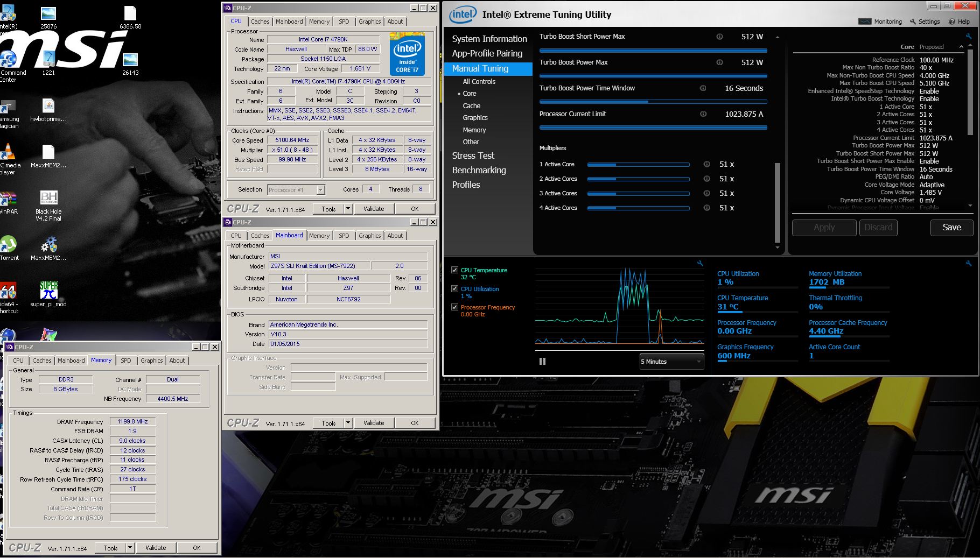This screenshot has width=980, height=558.
Task: Open wrench settings for monitor values panel
Action: click(969, 264)
